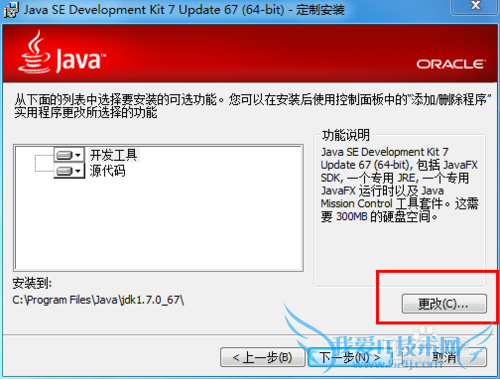Close the Java installer window
This screenshot has width=500, height=379.
tap(475, 6)
